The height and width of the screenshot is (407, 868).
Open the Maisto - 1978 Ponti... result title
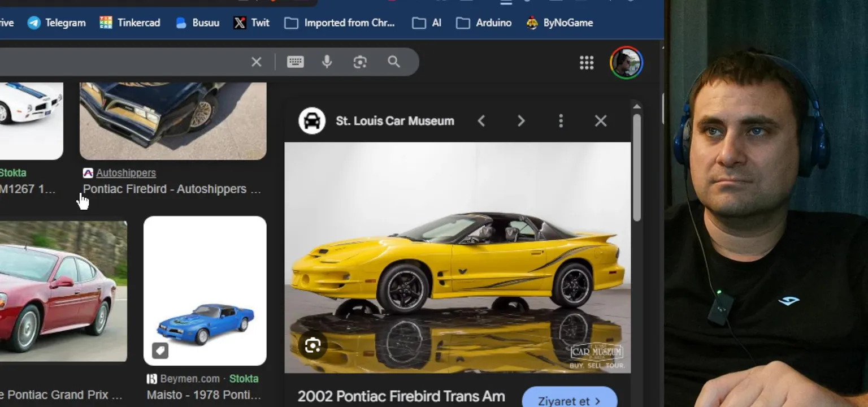(x=203, y=395)
